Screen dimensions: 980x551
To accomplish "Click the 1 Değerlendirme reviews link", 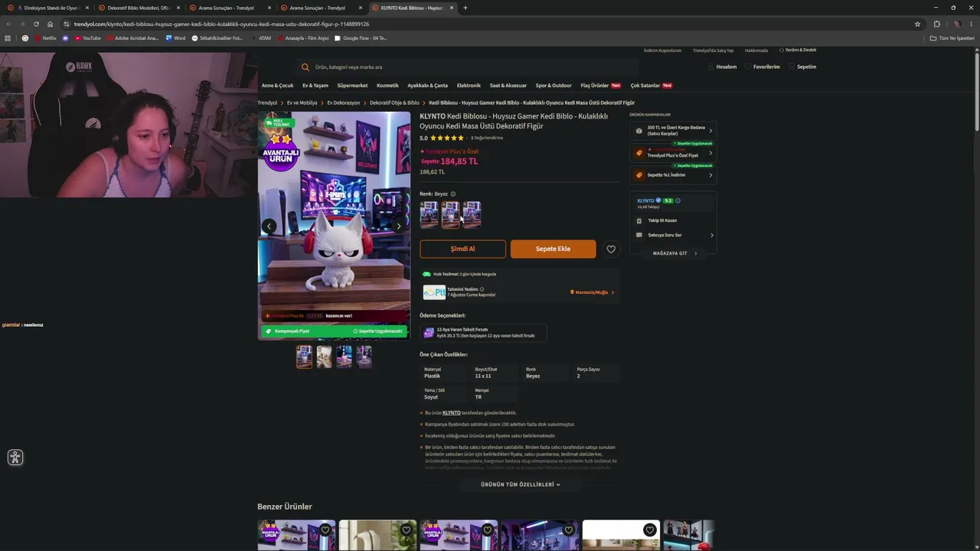I will tap(487, 138).
